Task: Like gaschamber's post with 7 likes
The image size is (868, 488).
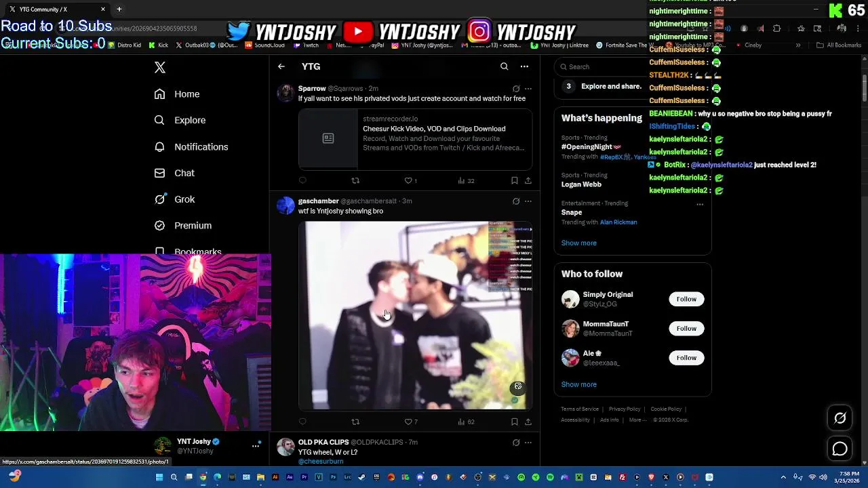Action: click(411, 422)
